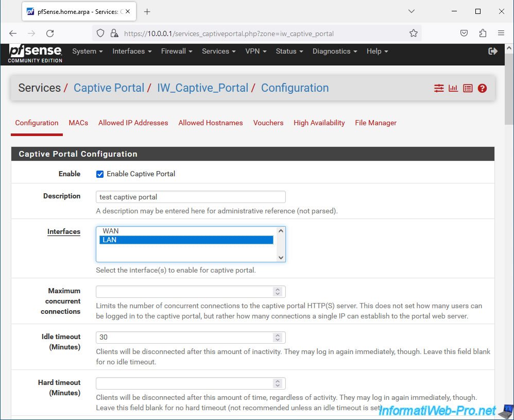Open browser extensions icon

click(483, 33)
